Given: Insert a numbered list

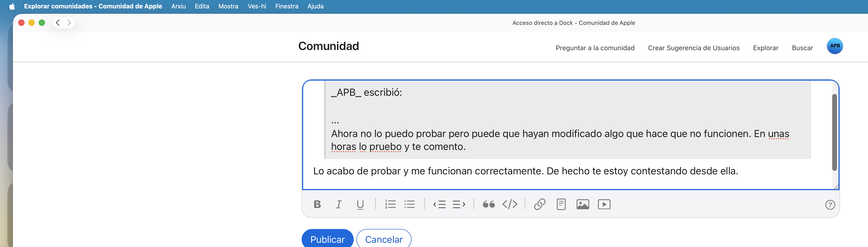Looking at the screenshot, I should click(x=390, y=204).
